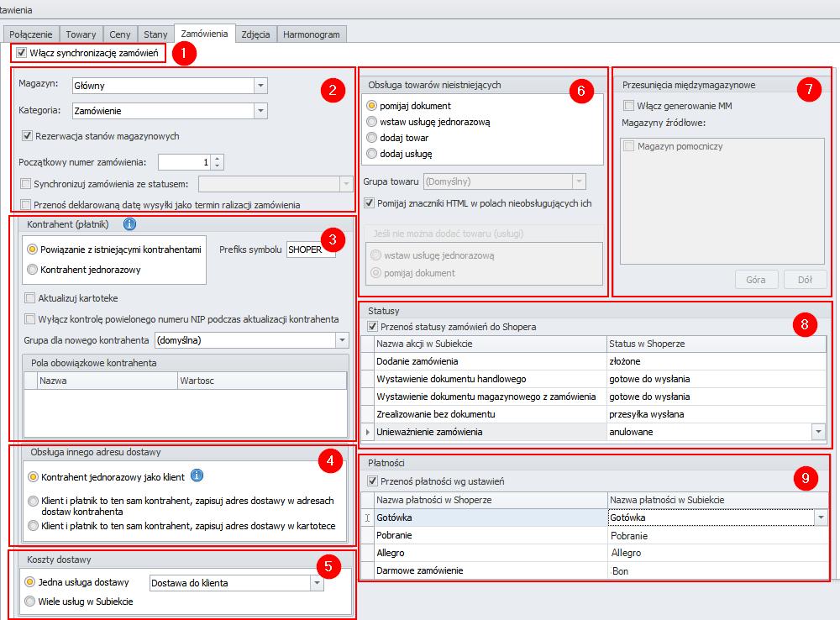Viewport: 840px width, 620px height.
Task: Select Zrealizowanie bez dokumentu row
Action: tap(594, 414)
